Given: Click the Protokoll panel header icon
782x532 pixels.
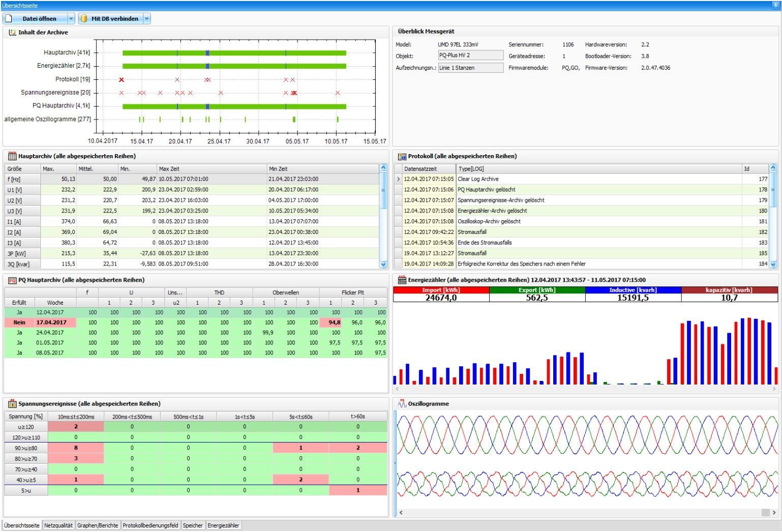Looking at the screenshot, I should 402,156.
